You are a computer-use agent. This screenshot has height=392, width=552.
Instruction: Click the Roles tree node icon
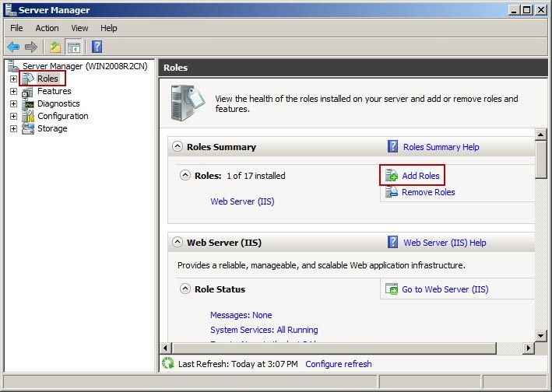(x=28, y=79)
